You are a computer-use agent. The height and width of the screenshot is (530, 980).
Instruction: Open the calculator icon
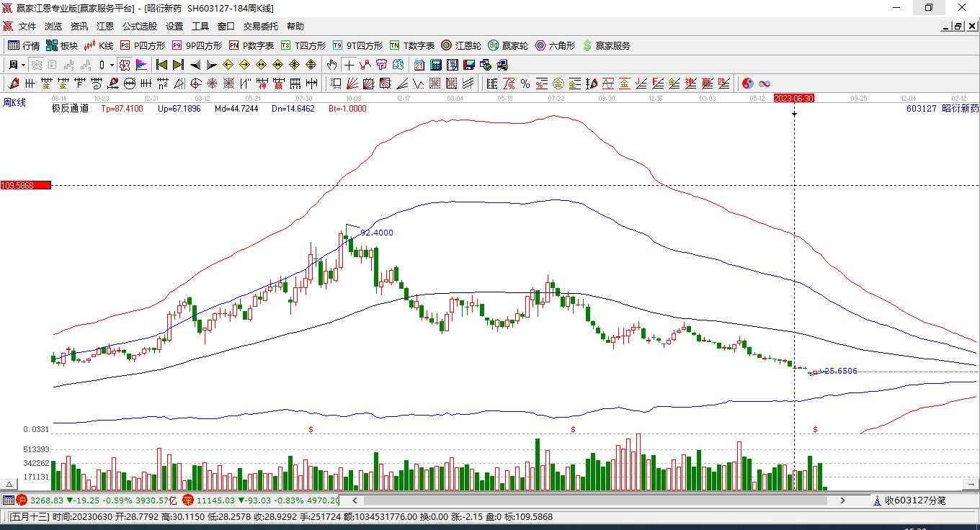(x=436, y=65)
